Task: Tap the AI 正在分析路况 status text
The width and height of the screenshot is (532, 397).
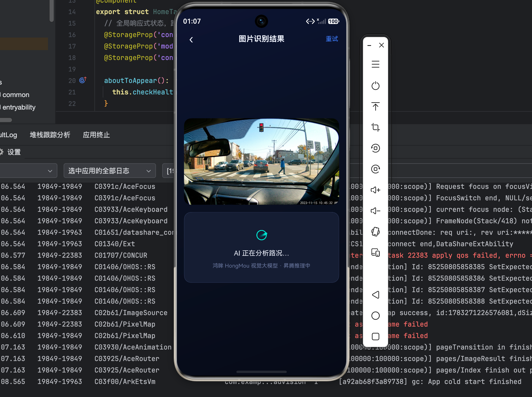Action: point(261,253)
